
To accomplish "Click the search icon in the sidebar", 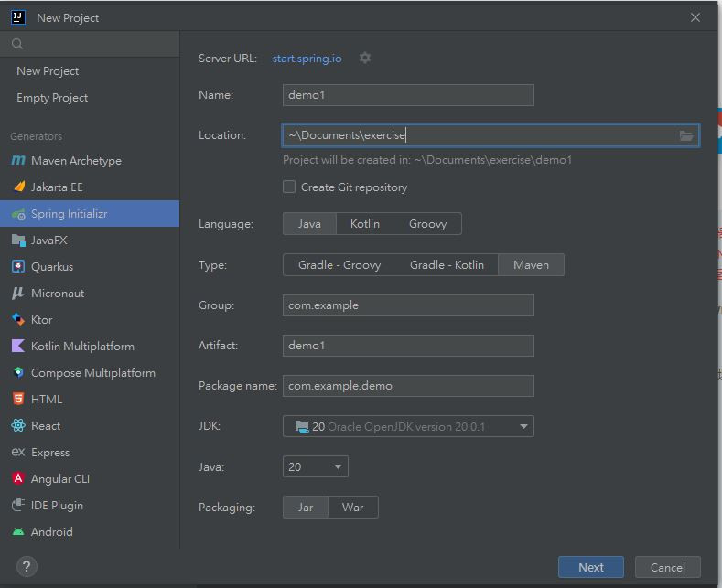I will tap(17, 44).
